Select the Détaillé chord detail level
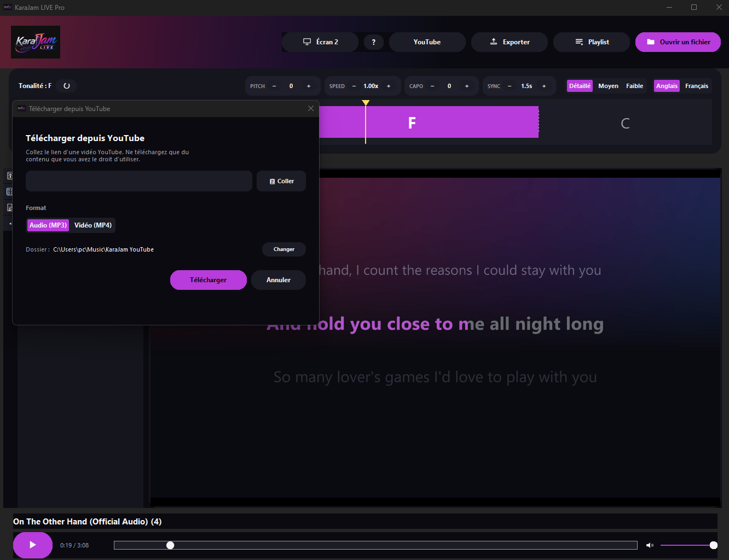The height and width of the screenshot is (560, 729). 580,86
